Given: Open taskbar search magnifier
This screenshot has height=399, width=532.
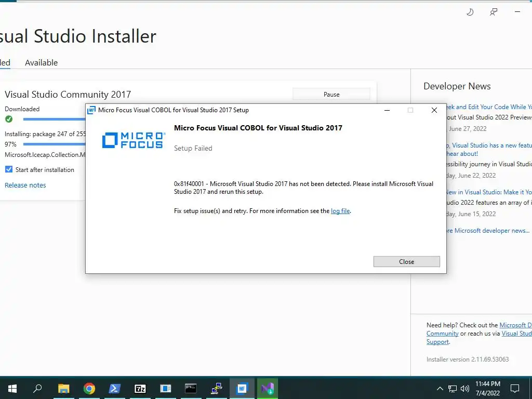Looking at the screenshot, I should [37, 388].
